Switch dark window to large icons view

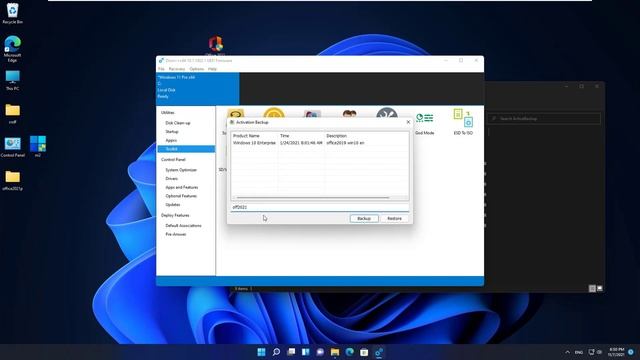pos(600,288)
